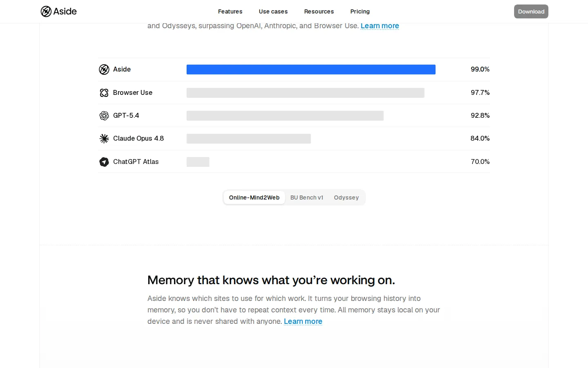Viewport: 588px width, 368px height.
Task: Click the gray Browser Use score bar
Action: click(305, 93)
